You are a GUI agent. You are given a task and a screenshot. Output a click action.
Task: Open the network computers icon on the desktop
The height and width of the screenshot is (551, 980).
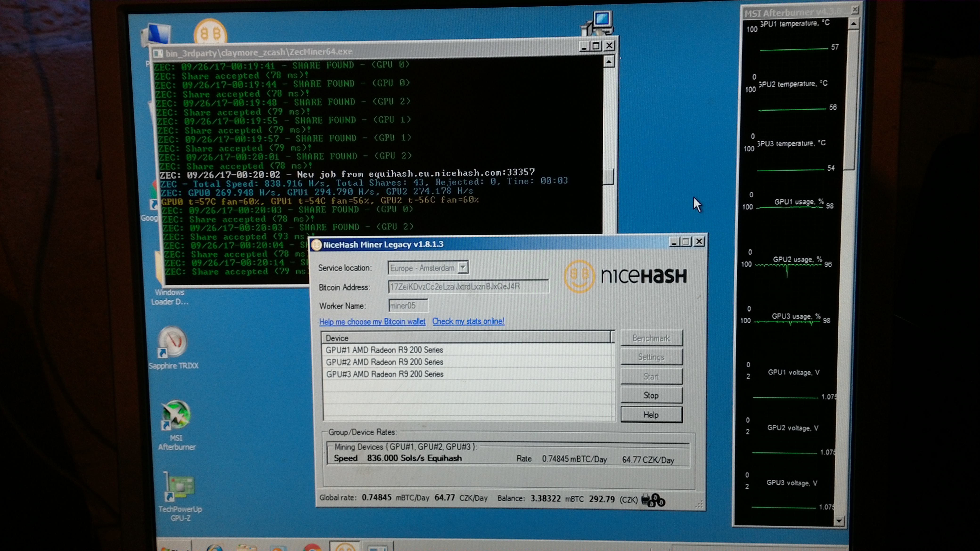[x=597, y=24]
